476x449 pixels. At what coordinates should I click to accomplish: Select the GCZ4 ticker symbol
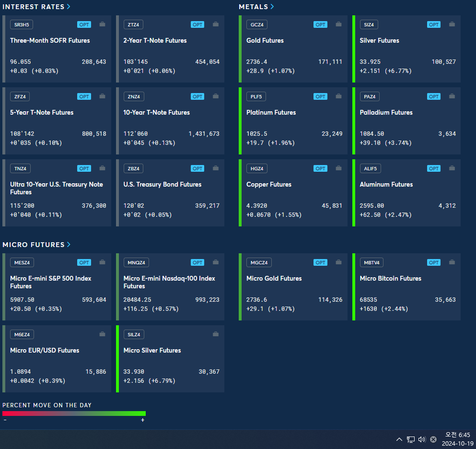pyautogui.click(x=257, y=24)
